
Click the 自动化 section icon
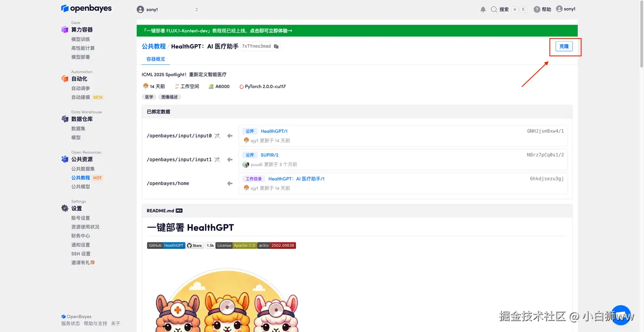(65, 79)
